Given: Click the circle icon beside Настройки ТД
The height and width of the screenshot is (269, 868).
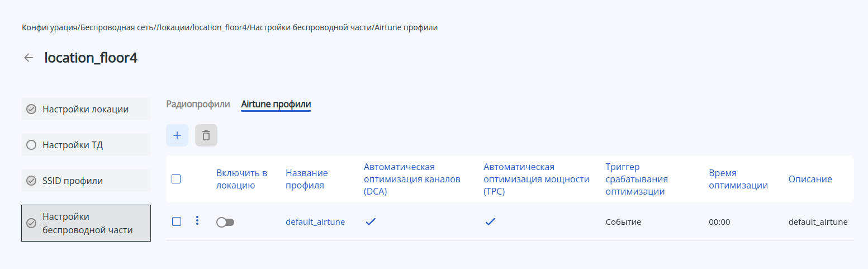Looking at the screenshot, I should pos(31,145).
